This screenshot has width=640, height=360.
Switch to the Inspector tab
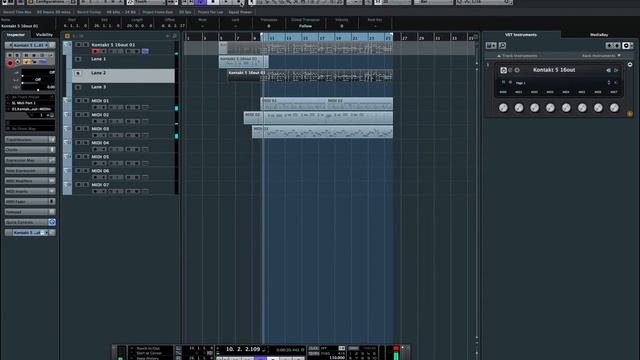pos(16,35)
